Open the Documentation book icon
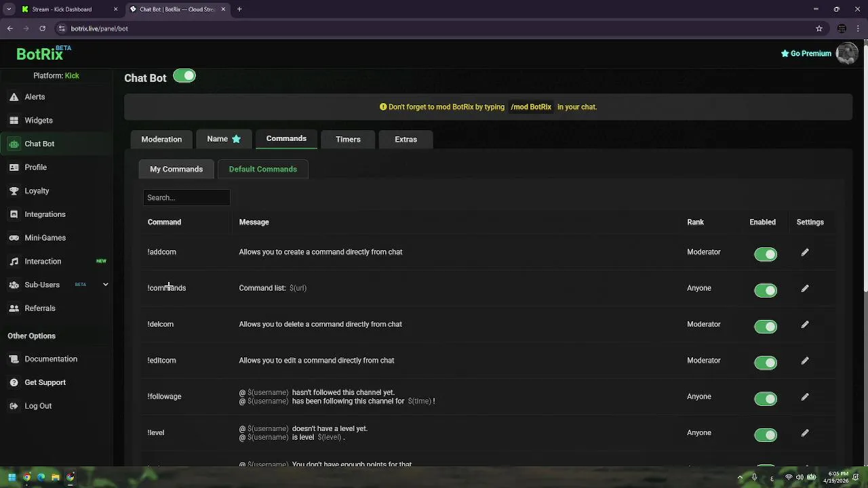Image resolution: width=868 pixels, height=488 pixels. point(14,359)
